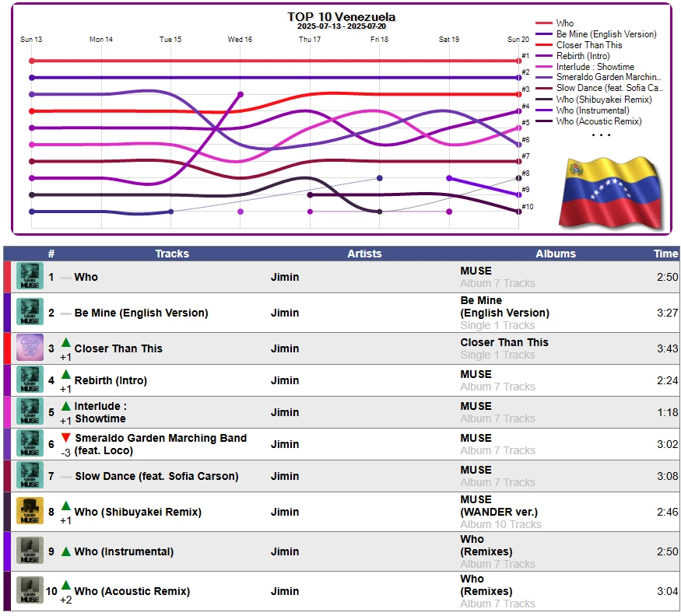Click the #10 rank label on chart axis
681x616 pixels.
click(x=527, y=207)
